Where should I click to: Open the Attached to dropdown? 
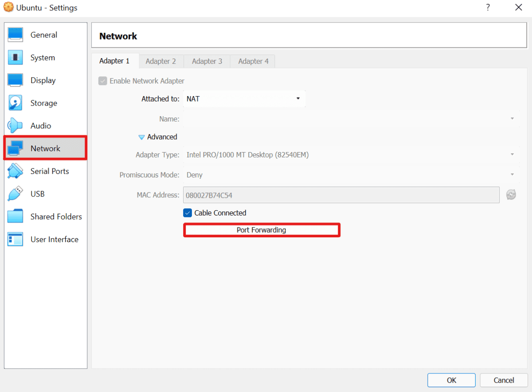(x=244, y=98)
